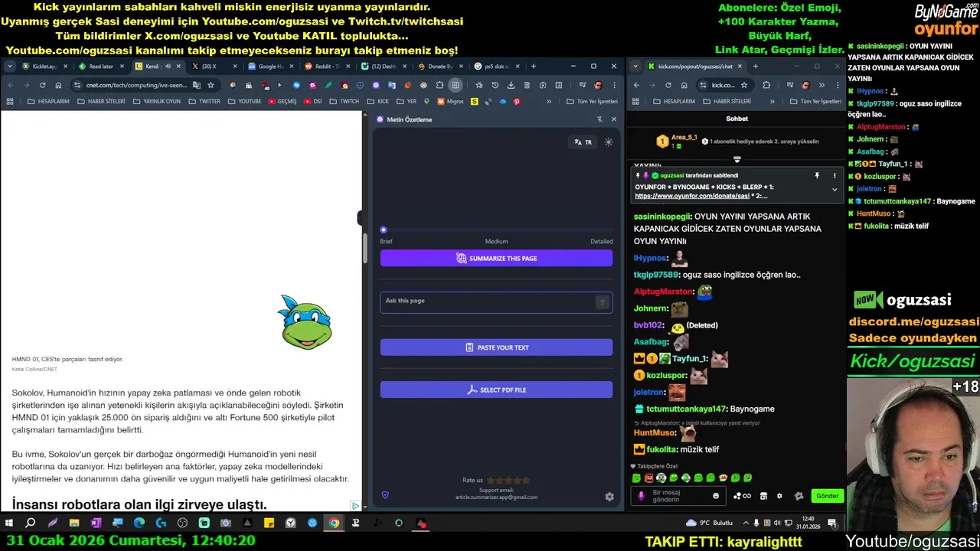
Task: Open Chrome downloads icon in left window
Action: tap(511, 85)
